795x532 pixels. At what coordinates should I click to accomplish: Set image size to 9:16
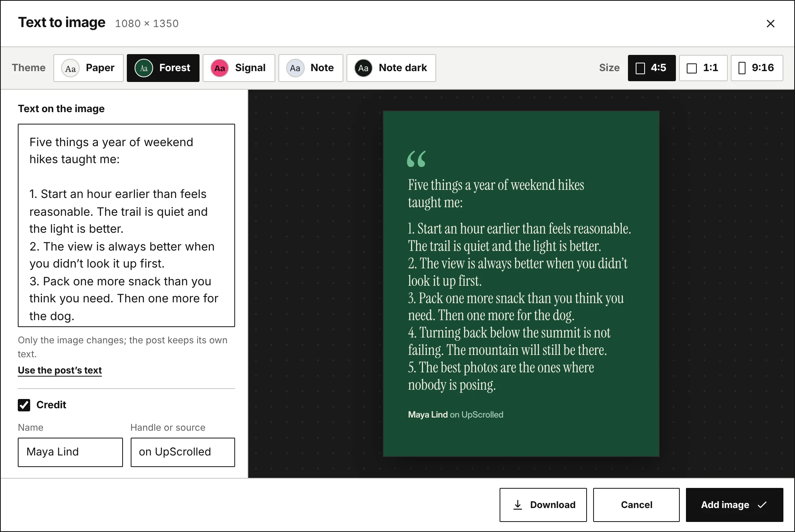point(757,68)
